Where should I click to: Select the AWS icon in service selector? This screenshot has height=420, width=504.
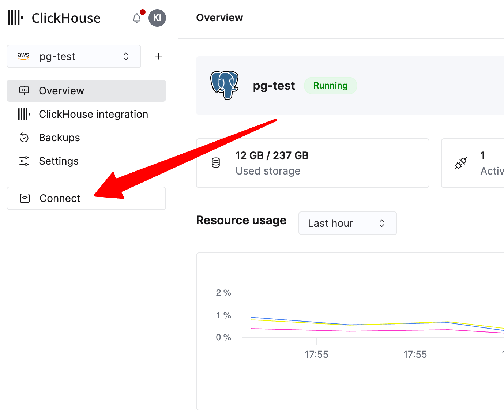pos(23,56)
